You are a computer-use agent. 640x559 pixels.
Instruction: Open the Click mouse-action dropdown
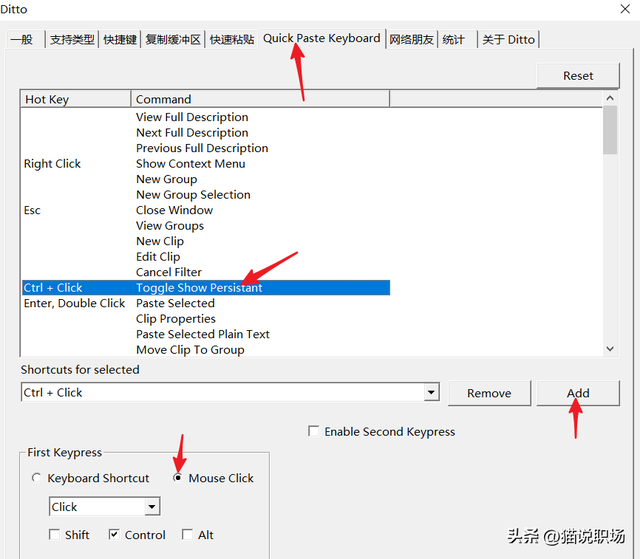(x=152, y=507)
